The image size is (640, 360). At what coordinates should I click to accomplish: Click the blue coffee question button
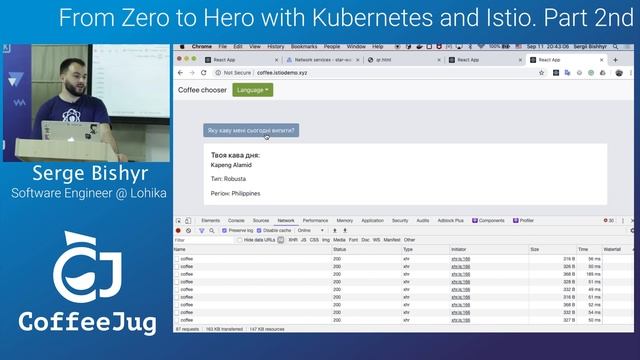click(251, 131)
